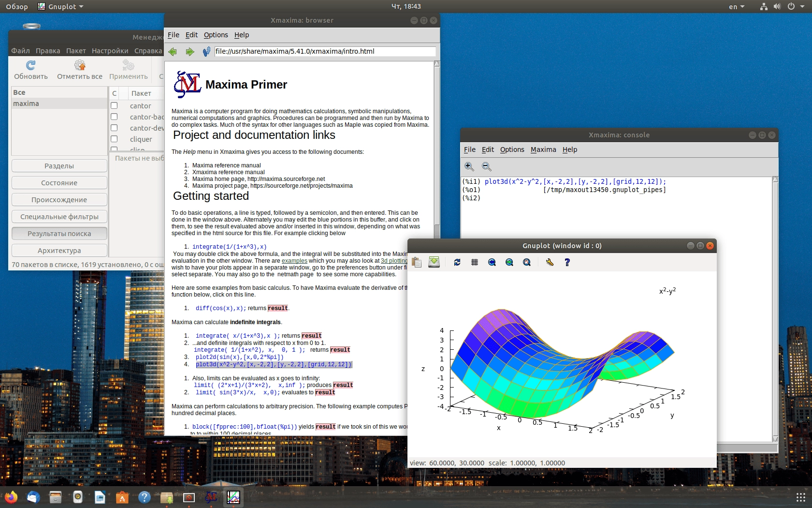Image resolution: width=812 pixels, height=508 pixels.
Task: Click the Архитектура button
Action: pyautogui.click(x=59, y=251)
